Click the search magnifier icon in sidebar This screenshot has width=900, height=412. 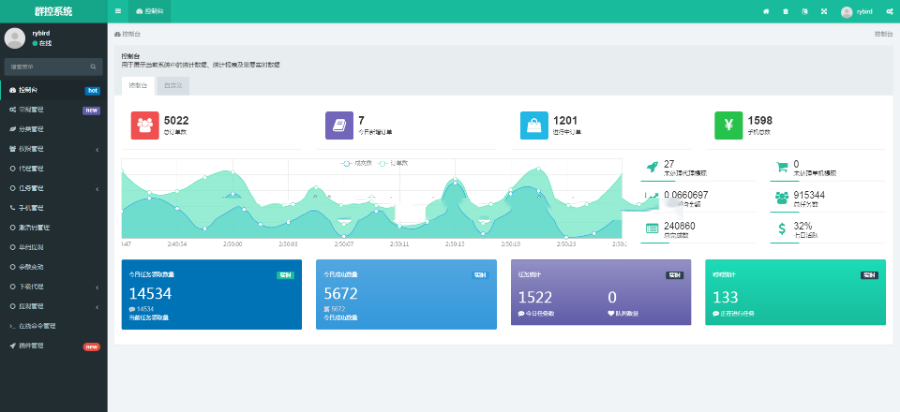coord(93,67)
